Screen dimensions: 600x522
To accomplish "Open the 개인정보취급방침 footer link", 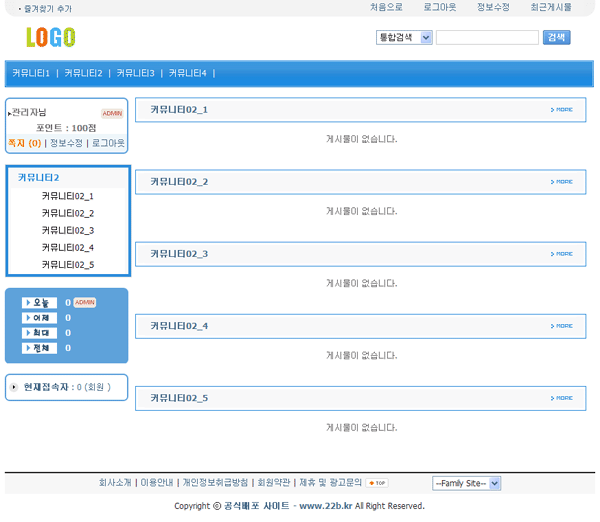I will [215, 482].
